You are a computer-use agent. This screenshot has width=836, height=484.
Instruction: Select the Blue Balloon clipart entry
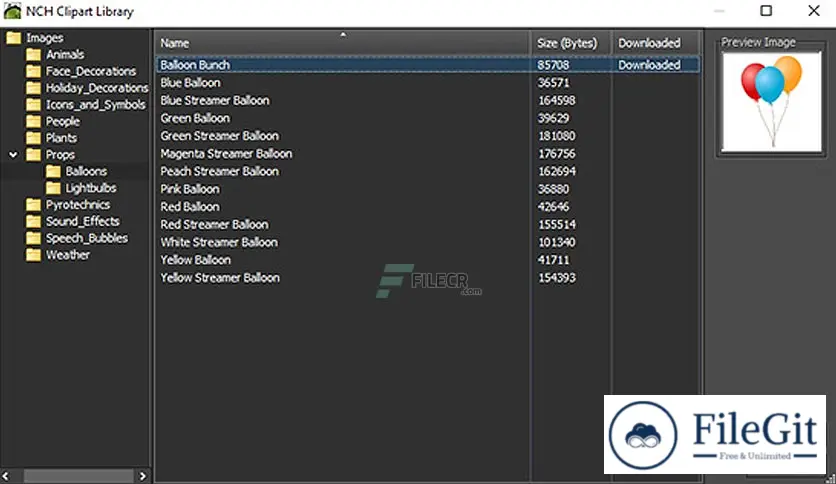[190, 83]
